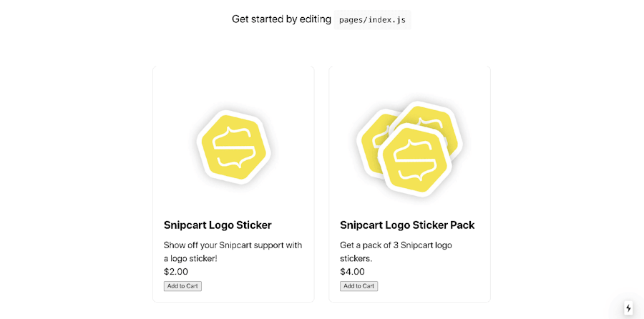The image size is (644, 319).
Task: Click the single yellow hexagon sticker image
Action: (x=233, y=147)
